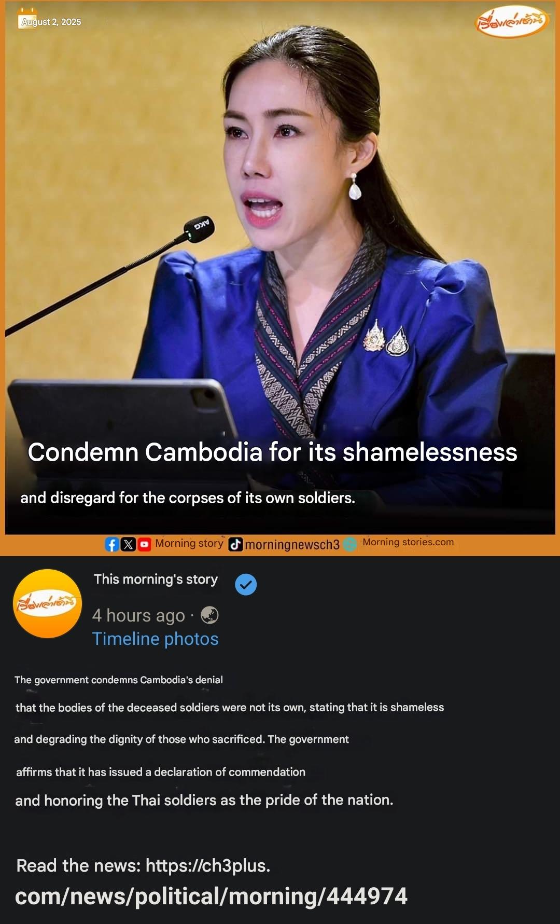Click the YouTube icon in banner

(x=145, y=544)
